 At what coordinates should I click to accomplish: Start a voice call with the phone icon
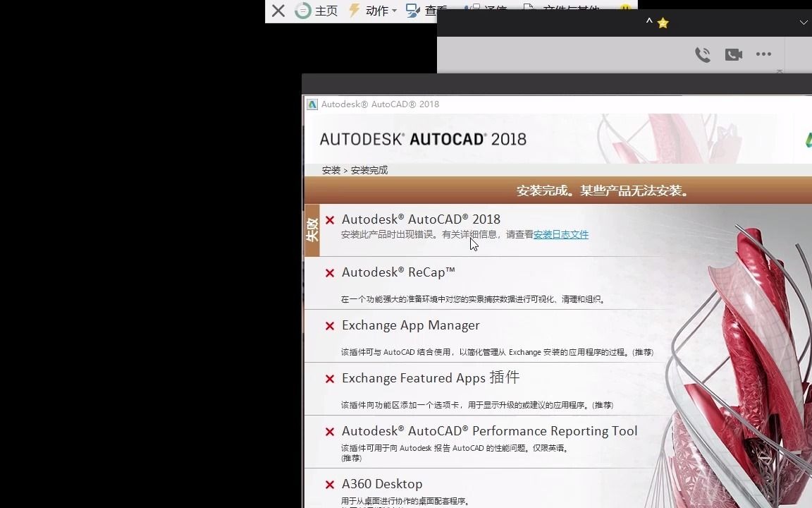pyautogui.click(x=703, y=54)
